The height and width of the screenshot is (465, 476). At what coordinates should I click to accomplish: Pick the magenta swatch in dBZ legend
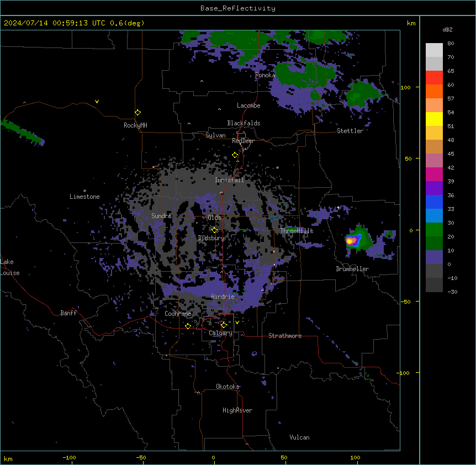434,174
